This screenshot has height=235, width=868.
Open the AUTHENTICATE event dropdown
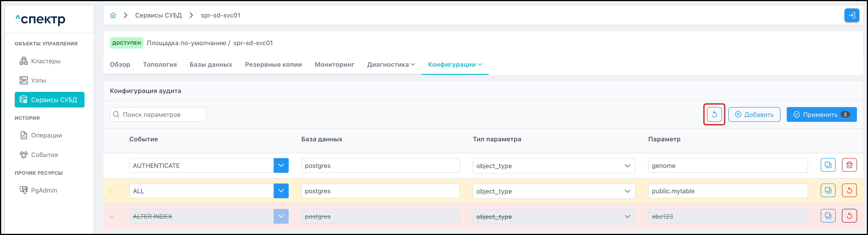[x=281, y=165]
